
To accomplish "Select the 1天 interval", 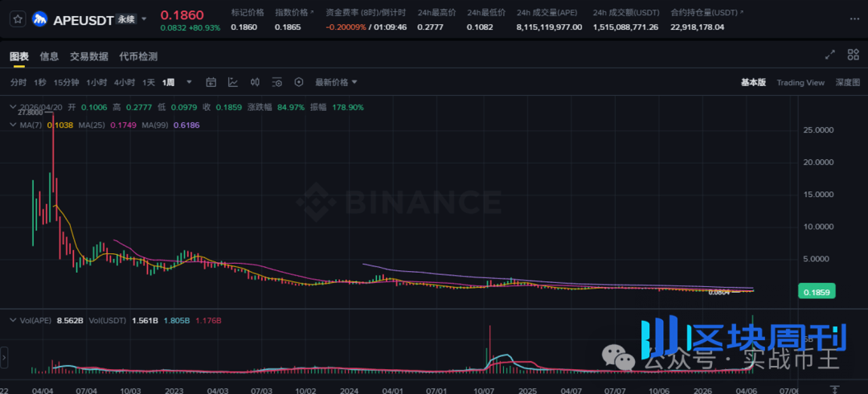I will 149,83.
